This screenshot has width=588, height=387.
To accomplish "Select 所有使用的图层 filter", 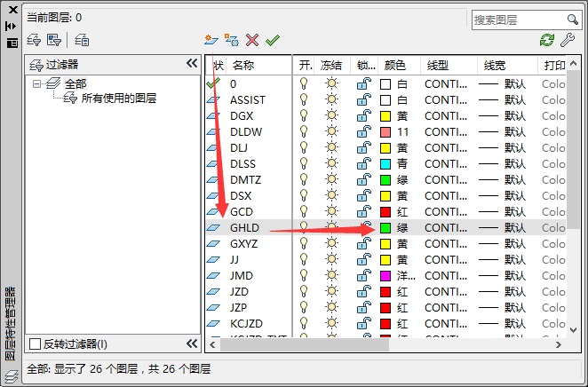I will (x=118, y=99).
